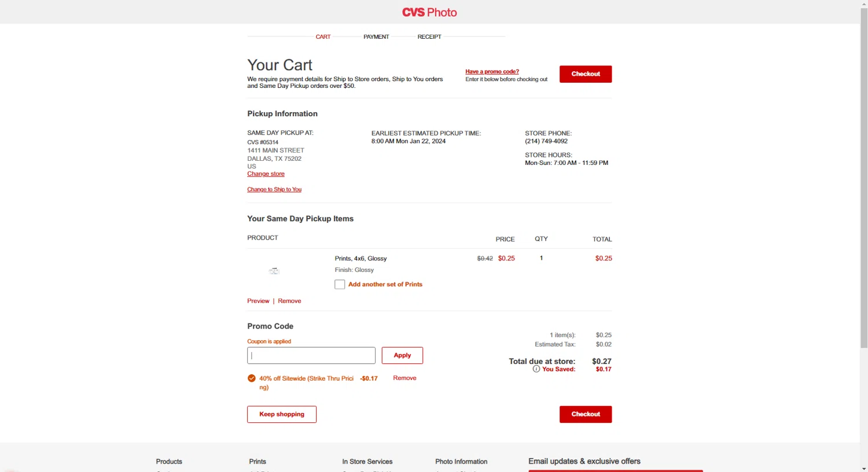The image size is (868, 472).
Task: Select the CART step
Action: pyautogui.click(x=323, y=36)
